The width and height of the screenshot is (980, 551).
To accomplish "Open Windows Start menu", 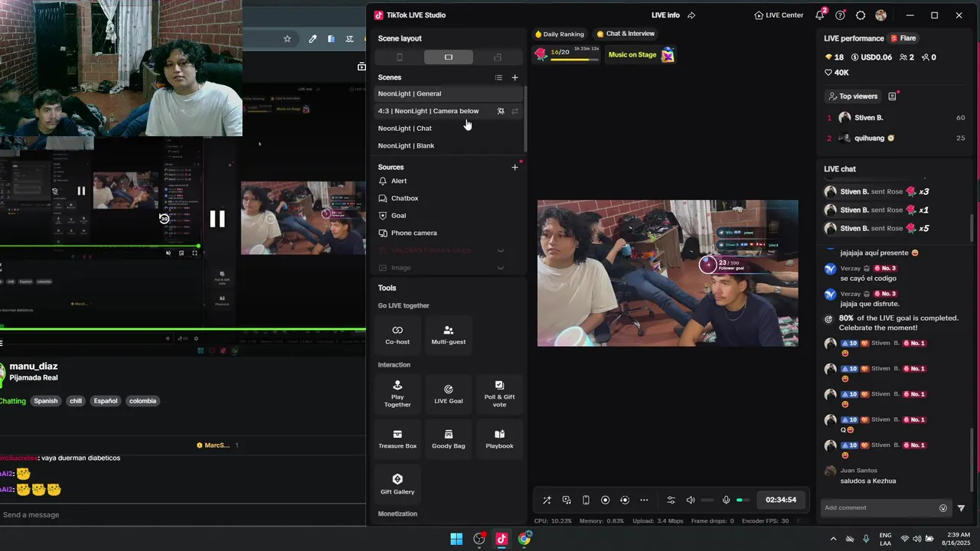I will coord(456,539).
